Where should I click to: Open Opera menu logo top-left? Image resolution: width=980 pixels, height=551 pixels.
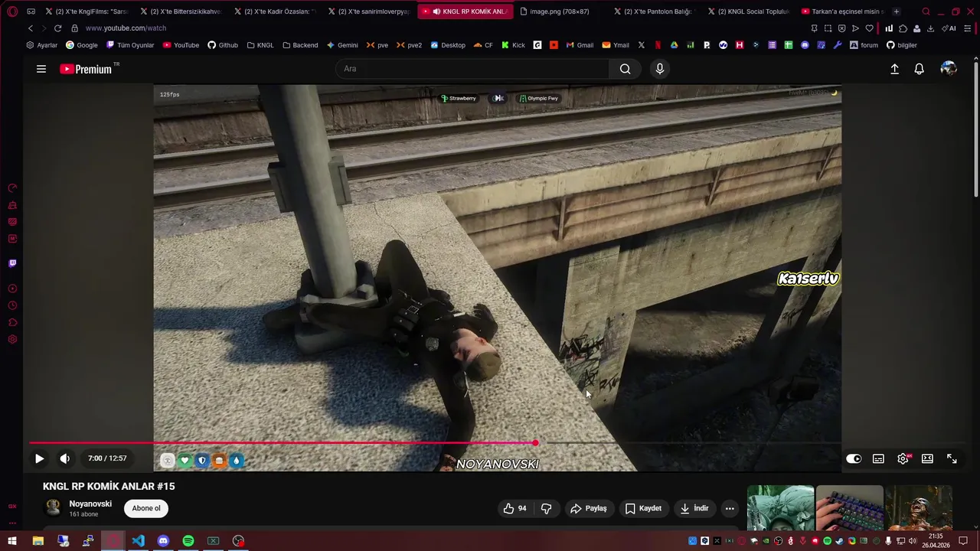point(12,11)
